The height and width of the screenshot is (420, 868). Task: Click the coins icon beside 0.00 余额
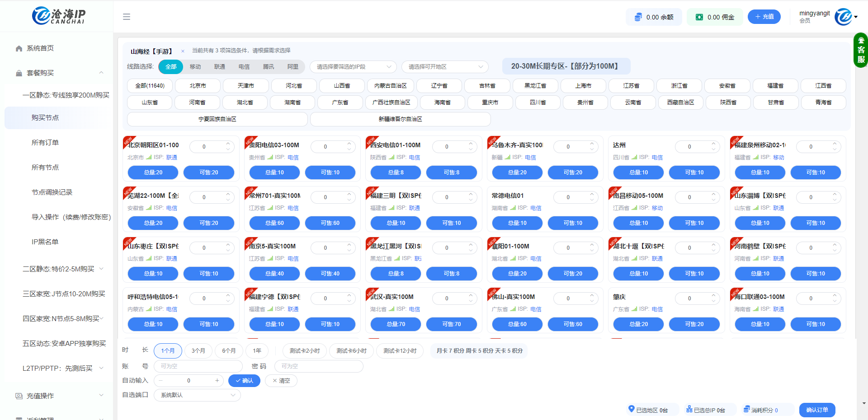(x=637, y=17)
